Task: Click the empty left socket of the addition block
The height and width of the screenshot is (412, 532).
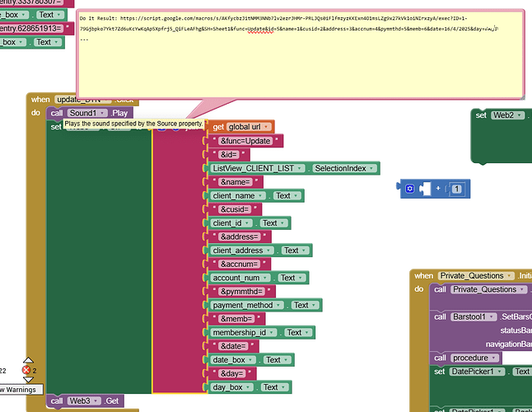Action: pos(425,189)
